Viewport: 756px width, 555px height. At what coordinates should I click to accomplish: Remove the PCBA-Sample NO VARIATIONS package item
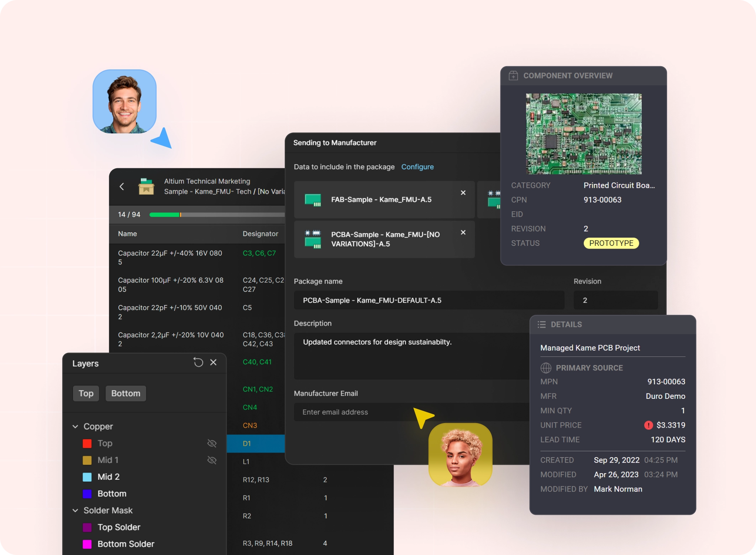click(x=463, y=232)
